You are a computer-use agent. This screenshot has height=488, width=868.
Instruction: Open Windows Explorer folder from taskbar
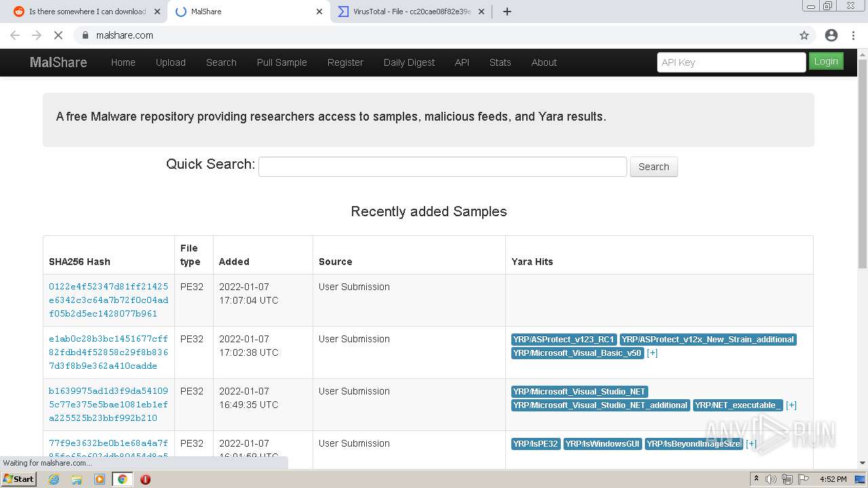(x=77, y=479)
